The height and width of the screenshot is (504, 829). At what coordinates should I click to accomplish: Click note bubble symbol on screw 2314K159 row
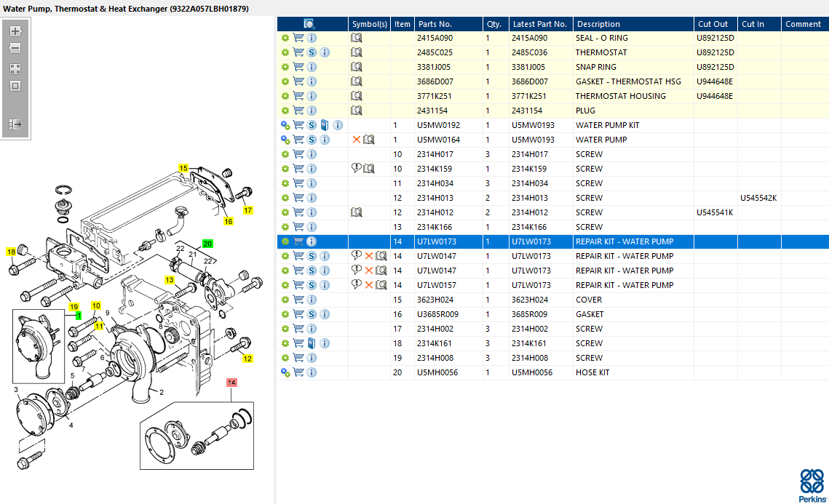tap(357, 169)
